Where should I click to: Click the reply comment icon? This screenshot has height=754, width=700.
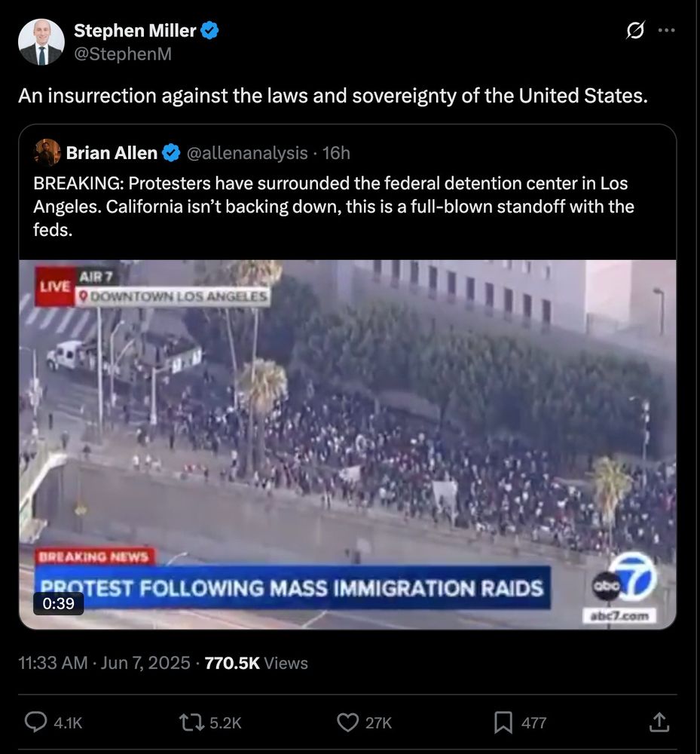coord(36,722)
